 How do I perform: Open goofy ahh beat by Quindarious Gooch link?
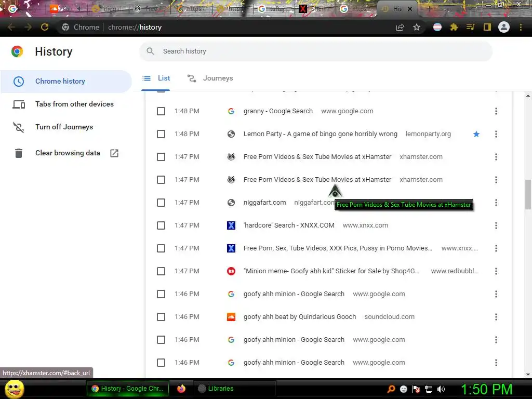300,317
